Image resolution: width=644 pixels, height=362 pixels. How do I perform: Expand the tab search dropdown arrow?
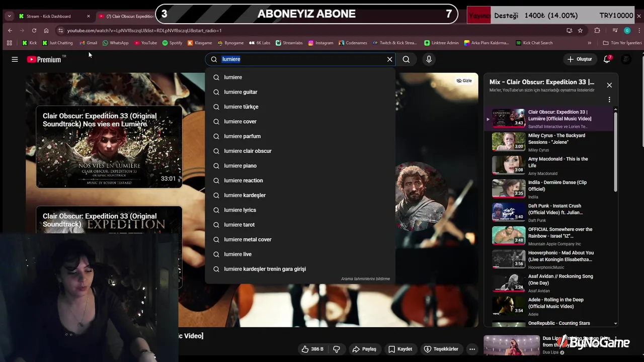9,16
